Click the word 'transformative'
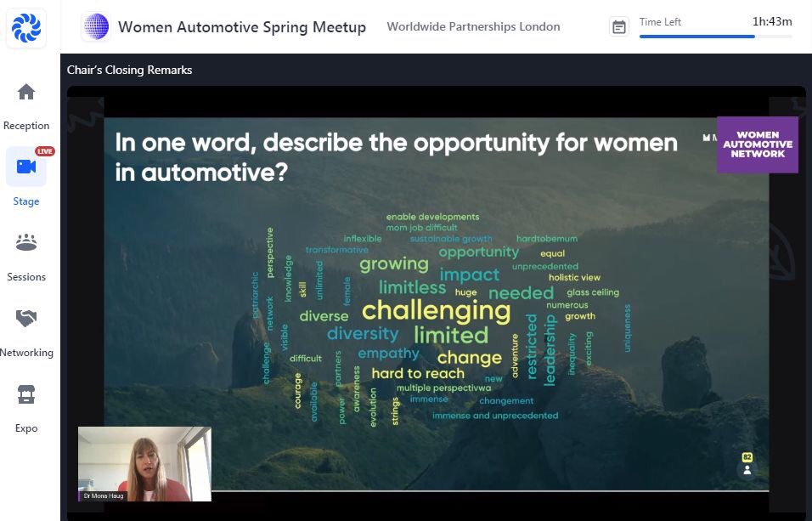The height and width of the screenshot is (521, 812). click(x=336, y=250)
